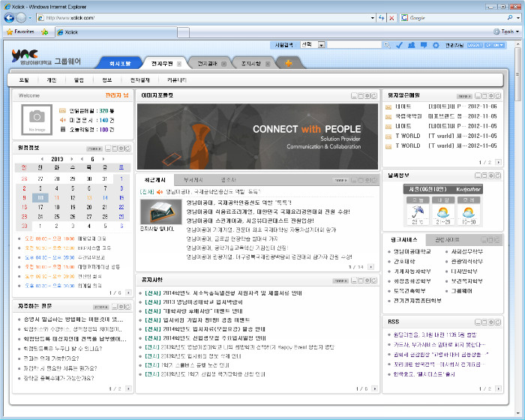
Task: Open the 커뮤니티 menu item
Action: [176, 80]
